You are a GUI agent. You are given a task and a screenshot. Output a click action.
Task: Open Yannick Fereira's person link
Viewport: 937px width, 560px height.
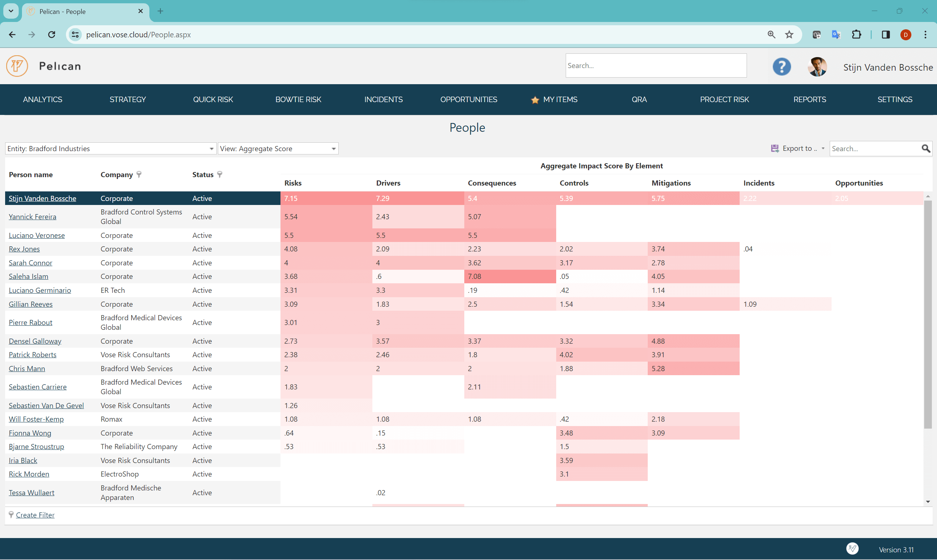(x=33, y=217)
